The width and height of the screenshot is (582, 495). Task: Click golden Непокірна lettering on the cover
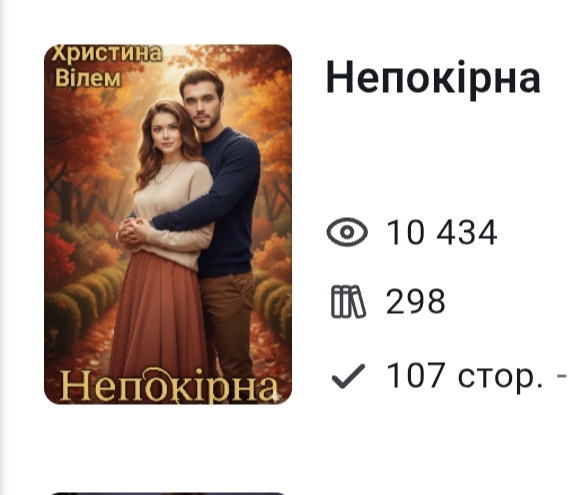coord(170,386)
